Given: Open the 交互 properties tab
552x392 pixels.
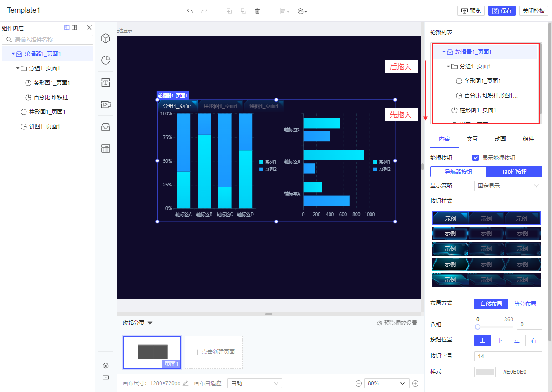Looking at the screenshot, I should click(x=472, y=139).
